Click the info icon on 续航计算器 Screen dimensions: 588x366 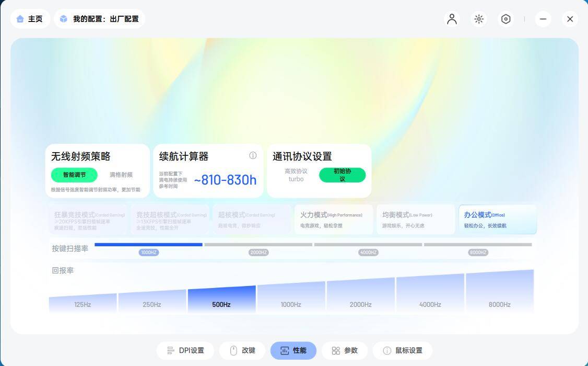(253, 155)
